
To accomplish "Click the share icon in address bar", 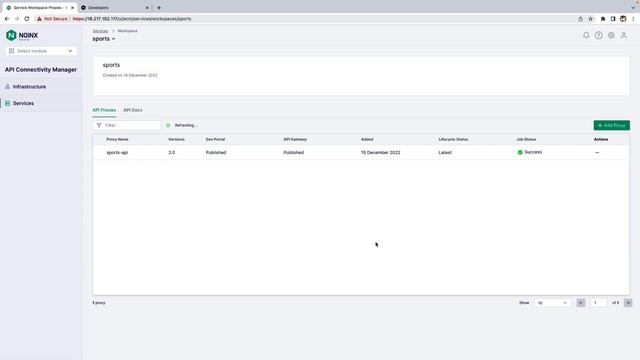I will click(x=580, y=19).
